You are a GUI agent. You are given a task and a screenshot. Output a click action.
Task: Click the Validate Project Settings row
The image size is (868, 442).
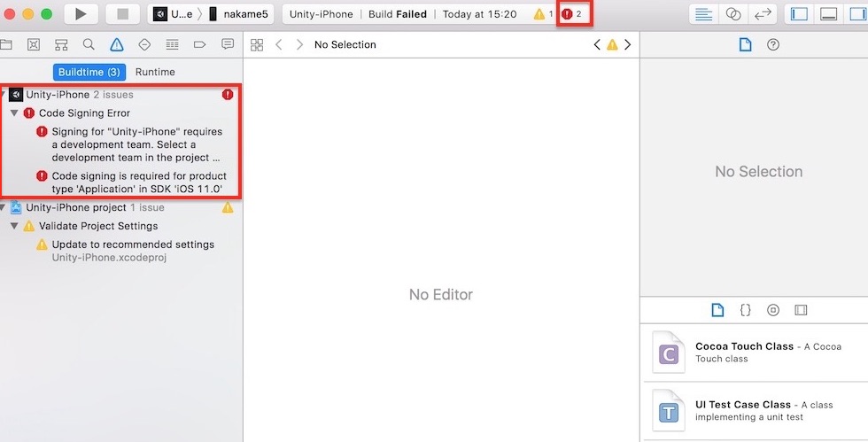click(121, 226)
